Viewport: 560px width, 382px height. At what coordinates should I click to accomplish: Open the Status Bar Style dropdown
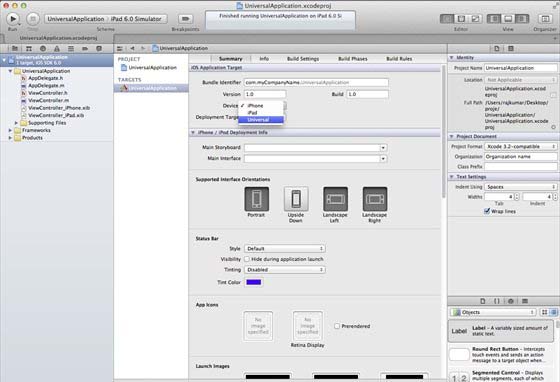(285, 248)
